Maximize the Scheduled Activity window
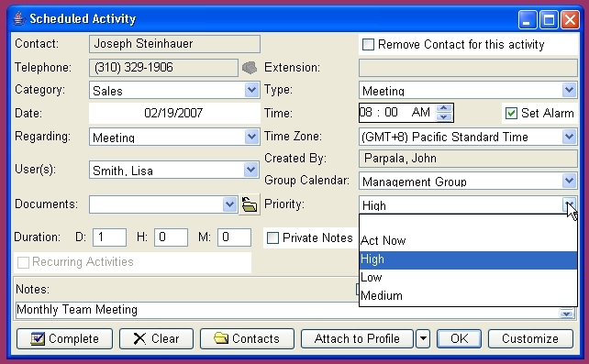 click(549, 19)
